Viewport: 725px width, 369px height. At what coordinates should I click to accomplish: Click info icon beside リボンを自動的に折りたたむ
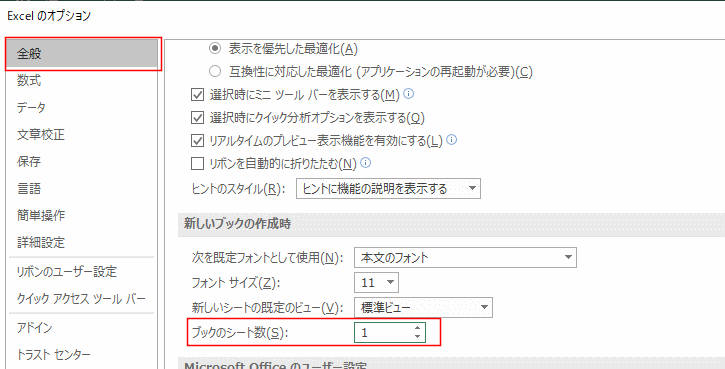tap(366, 163)
